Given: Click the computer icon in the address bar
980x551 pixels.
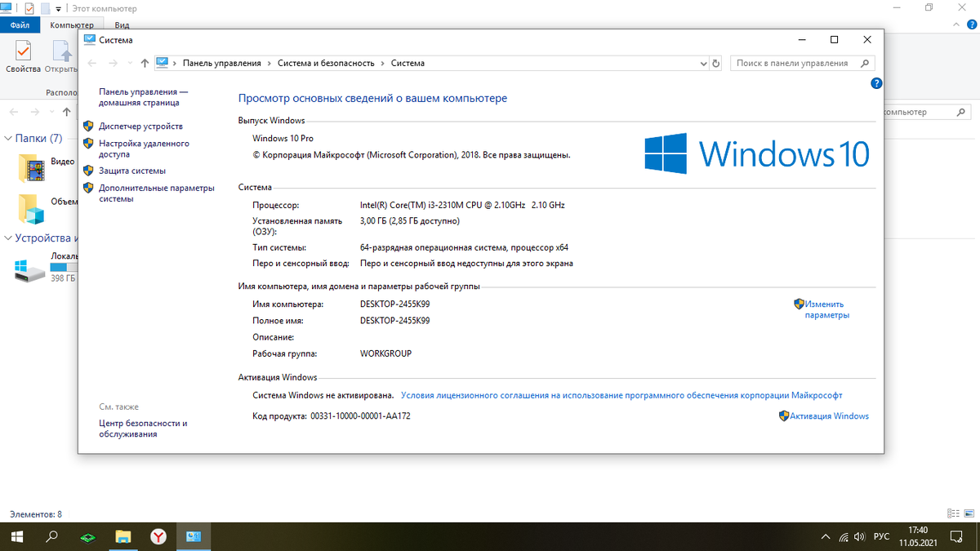Looking at the screenshot, I should [x=163, y=63].
